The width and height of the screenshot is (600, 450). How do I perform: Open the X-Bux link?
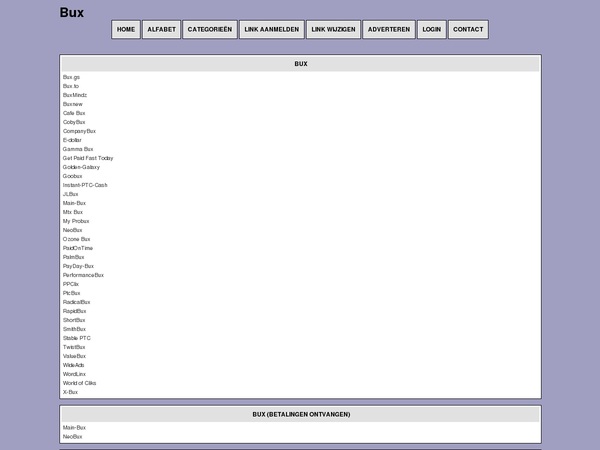pyautogui.click(x=70, y=392)
